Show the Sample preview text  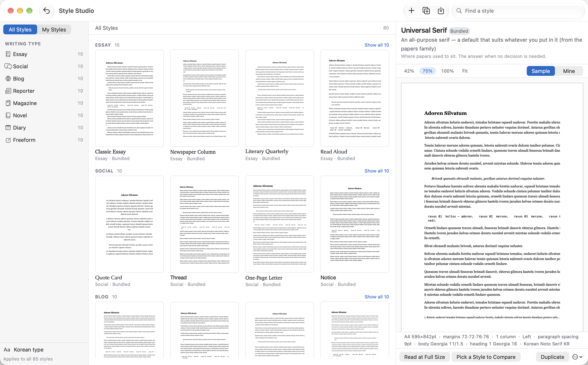(540, 71)
